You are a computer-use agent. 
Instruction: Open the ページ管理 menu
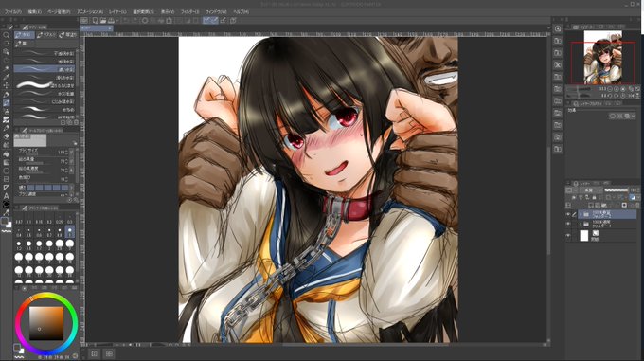click(x=59, y=12)
